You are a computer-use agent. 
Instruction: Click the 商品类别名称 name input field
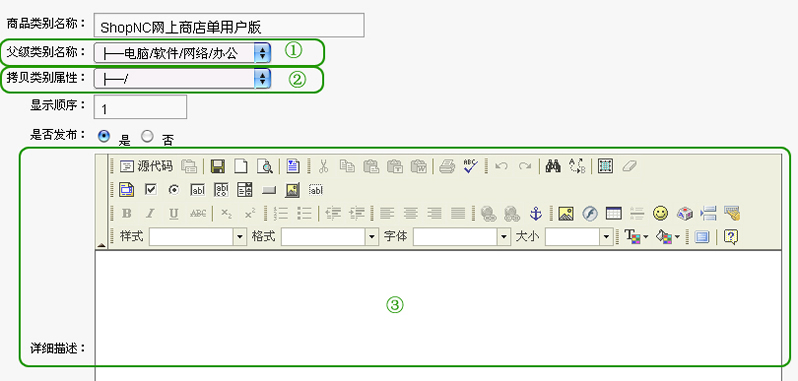(x=229, y=25)
